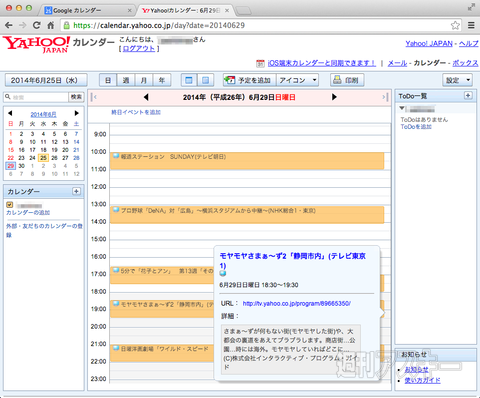Open the 使い方ガイド link

[x=422, y=380]
